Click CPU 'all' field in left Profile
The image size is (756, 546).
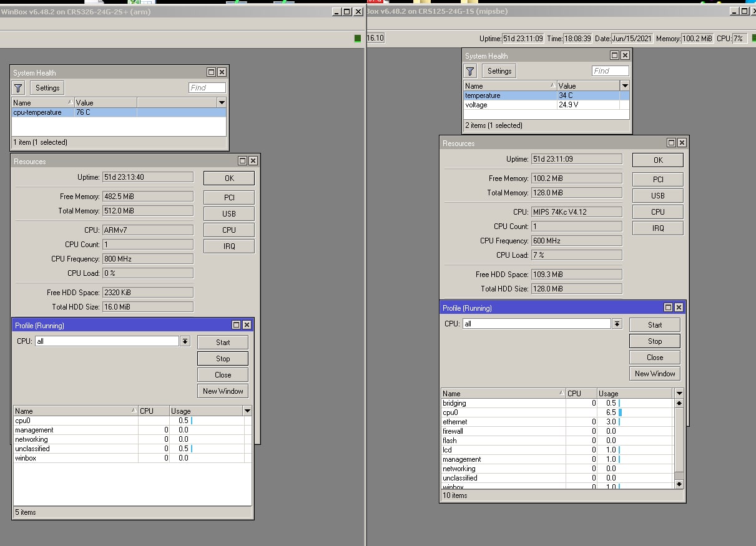coord(107,341)
